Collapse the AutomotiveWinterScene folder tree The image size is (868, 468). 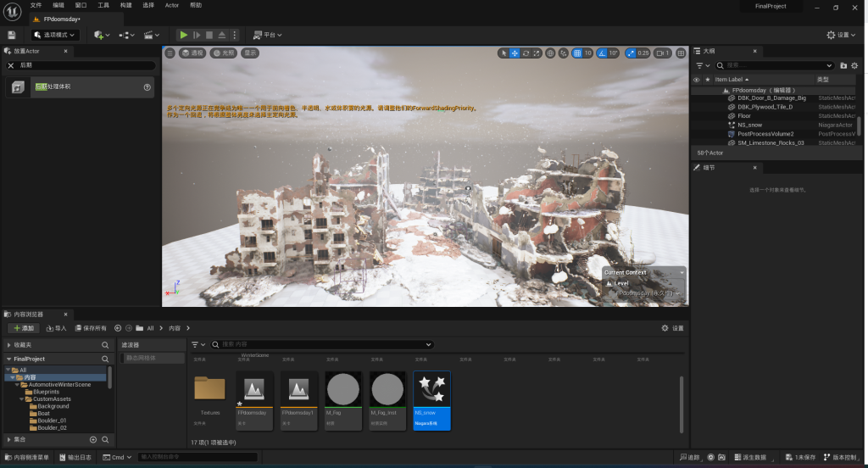pyautogui.click(x=17, y=385)
